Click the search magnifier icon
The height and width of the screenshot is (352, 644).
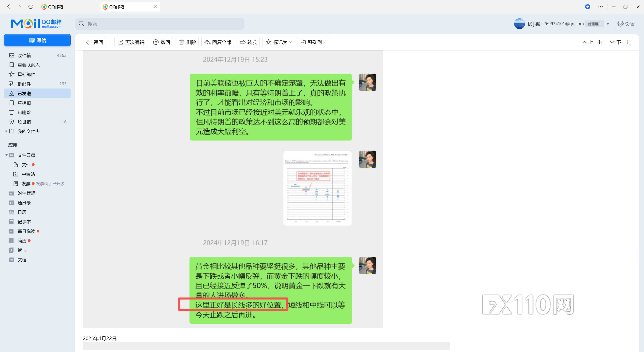(x=82, y=24)
